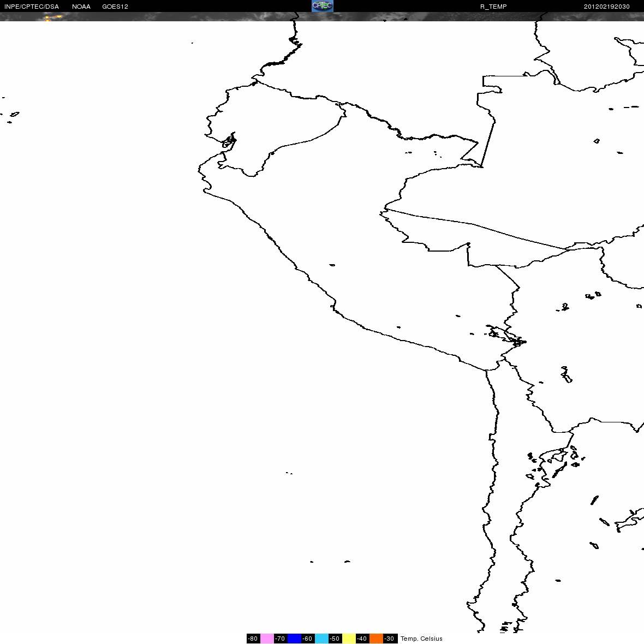Click the -60 legend value
Image resolution: width=644 pixels, height=644 pixels.
(x=308, y=638)
